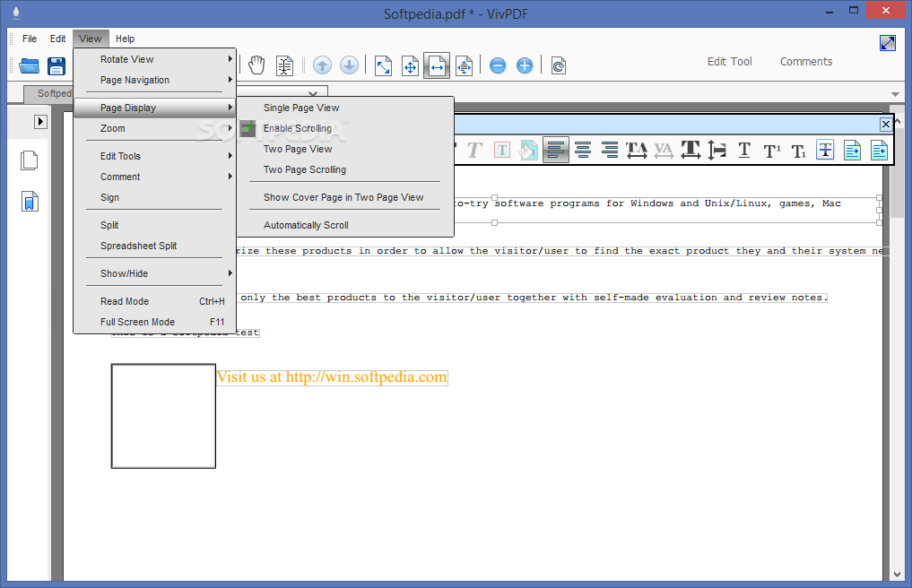The image size is (912, 588).
Task: Expand the Comment submenu
Action: pyautogui.click(x=155, y=177)
